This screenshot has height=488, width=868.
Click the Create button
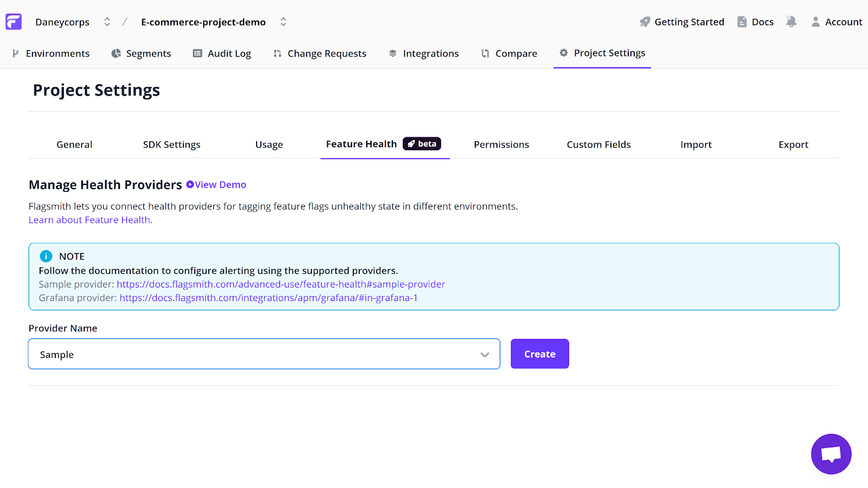click(x=540, y=354)
